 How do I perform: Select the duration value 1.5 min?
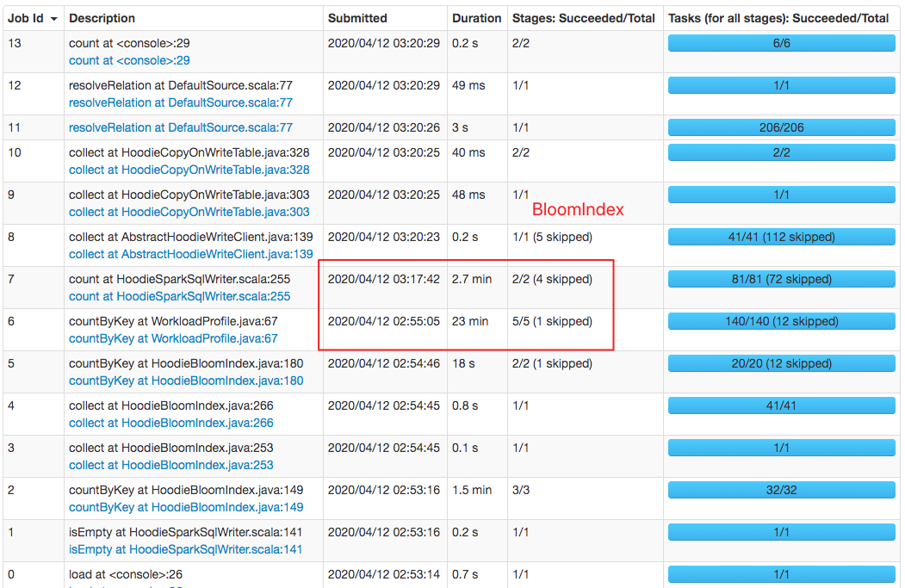coord(472,490)
